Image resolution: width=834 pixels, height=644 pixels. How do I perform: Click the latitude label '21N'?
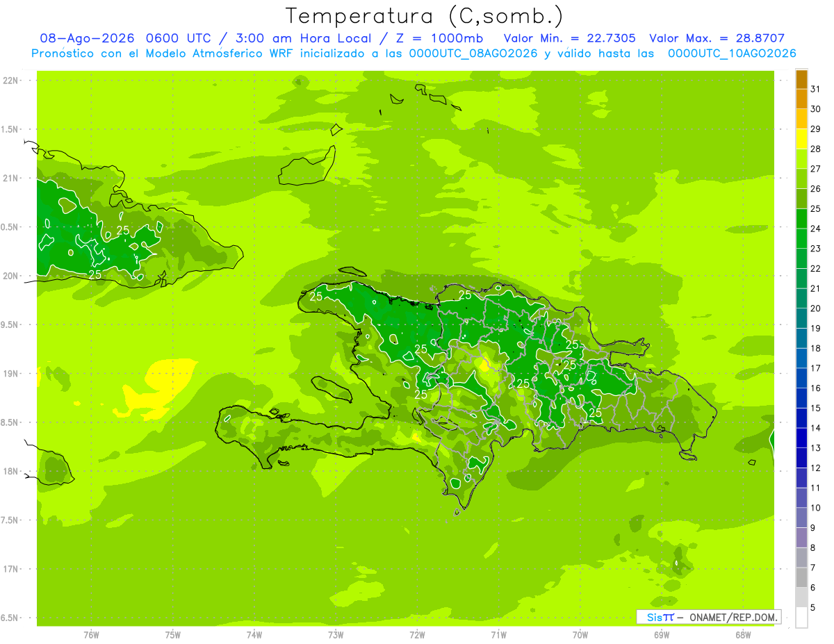point(10,179)
